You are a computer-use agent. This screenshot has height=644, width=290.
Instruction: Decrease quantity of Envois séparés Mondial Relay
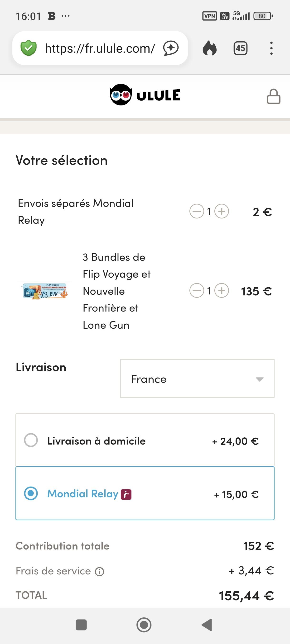coord(197,212)
